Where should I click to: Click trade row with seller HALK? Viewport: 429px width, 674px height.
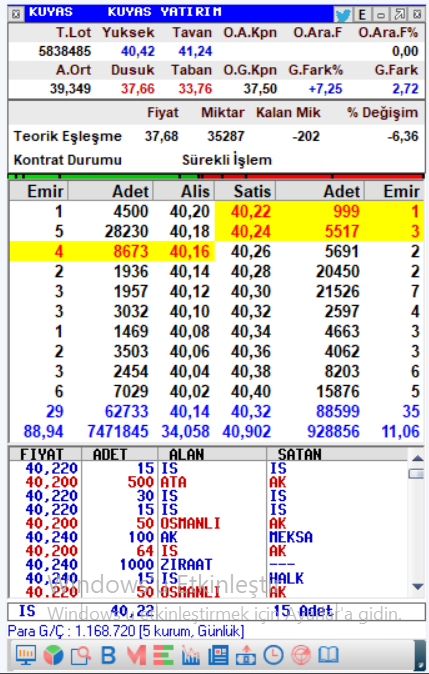[x=207, y=579]
